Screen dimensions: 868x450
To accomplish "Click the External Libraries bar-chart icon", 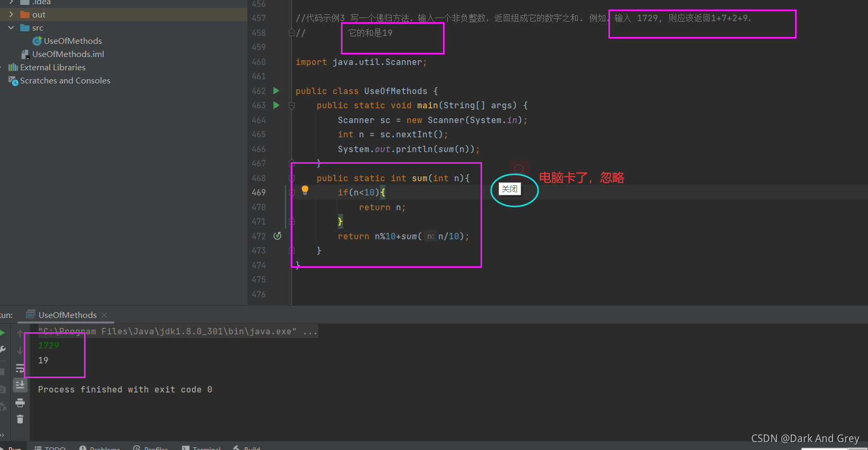I will coord(13,67).
